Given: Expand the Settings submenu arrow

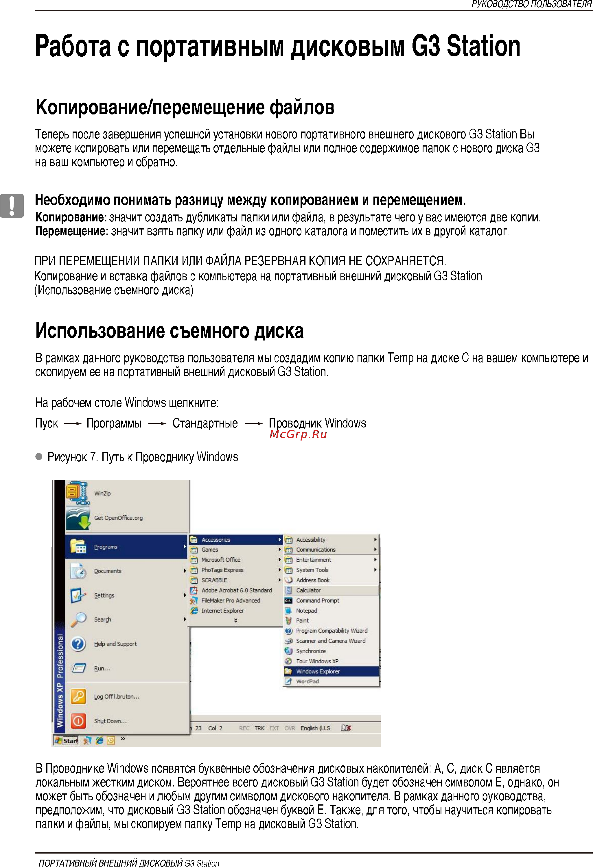Looking at the screenshot, I should (185, 595).
